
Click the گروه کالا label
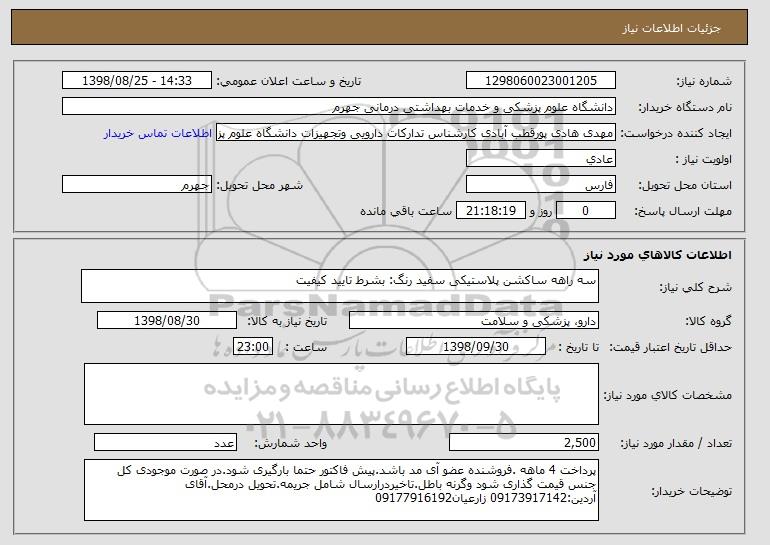point(708,321)
